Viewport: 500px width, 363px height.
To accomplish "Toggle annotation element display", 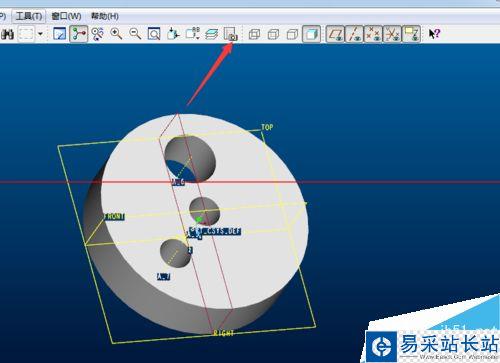I will point(411,34).
